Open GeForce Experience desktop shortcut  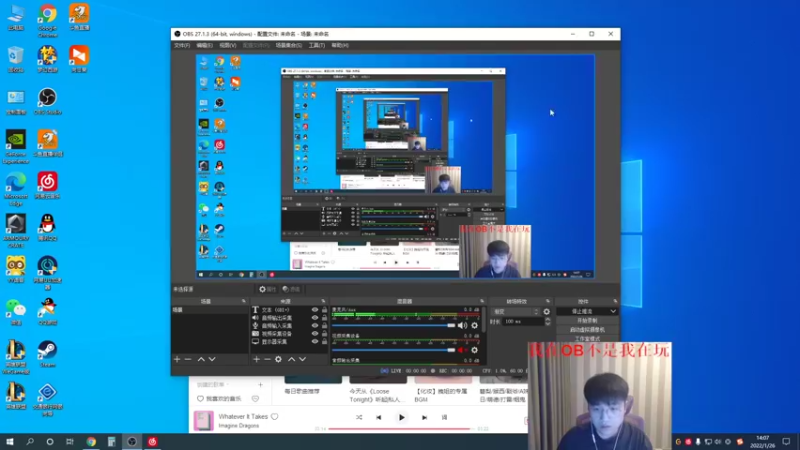click(x=16, y=147)
